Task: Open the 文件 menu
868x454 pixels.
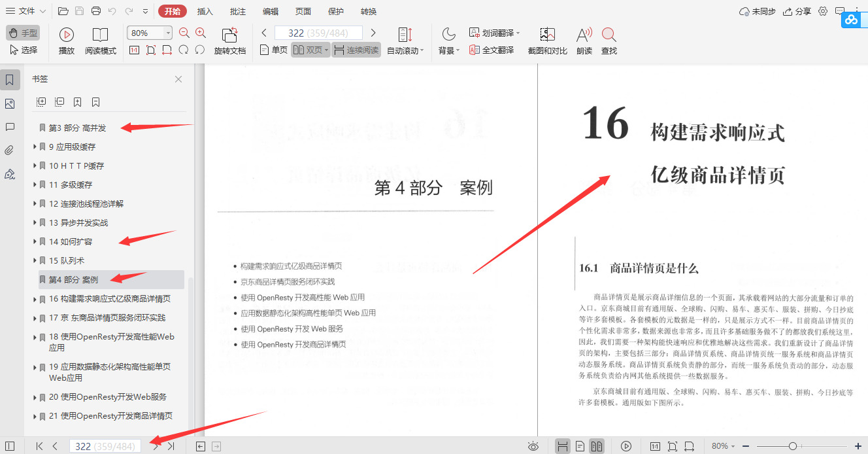Action: [25, 10]
